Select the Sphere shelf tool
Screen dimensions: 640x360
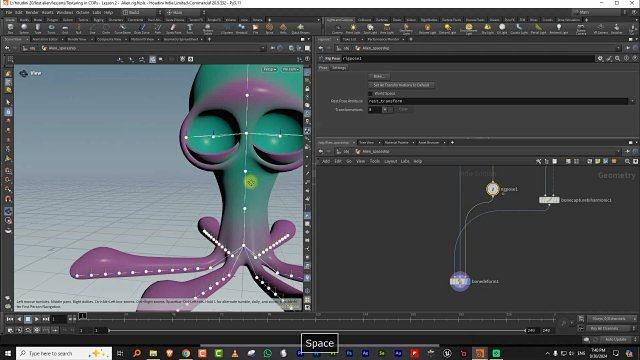(24, 29)
